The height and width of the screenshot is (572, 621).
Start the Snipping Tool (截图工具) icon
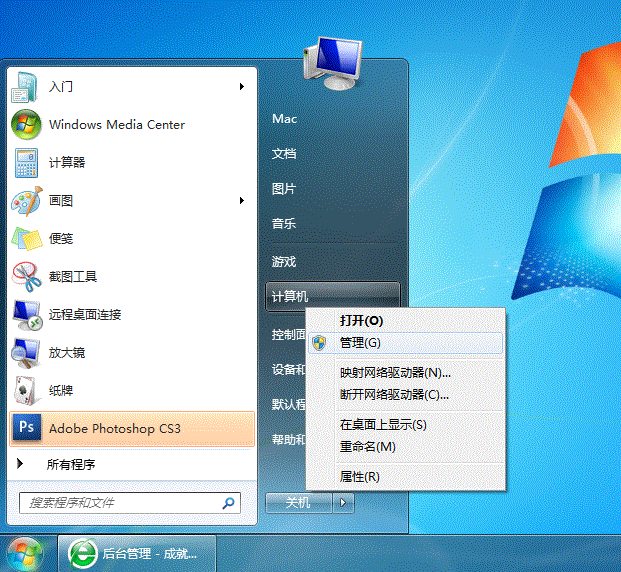26,277
